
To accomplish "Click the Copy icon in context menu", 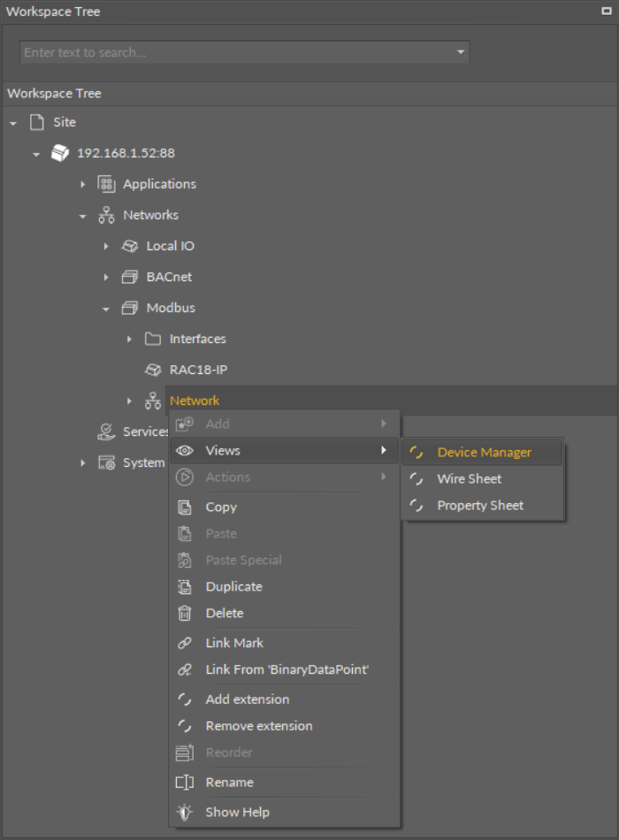I will (x=185, y=508).
